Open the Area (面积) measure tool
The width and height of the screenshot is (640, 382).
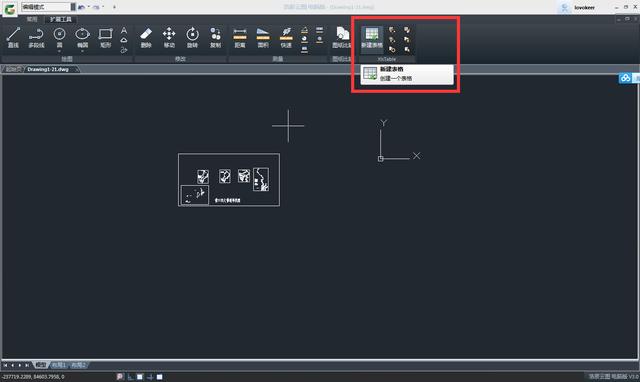(263, 38)
